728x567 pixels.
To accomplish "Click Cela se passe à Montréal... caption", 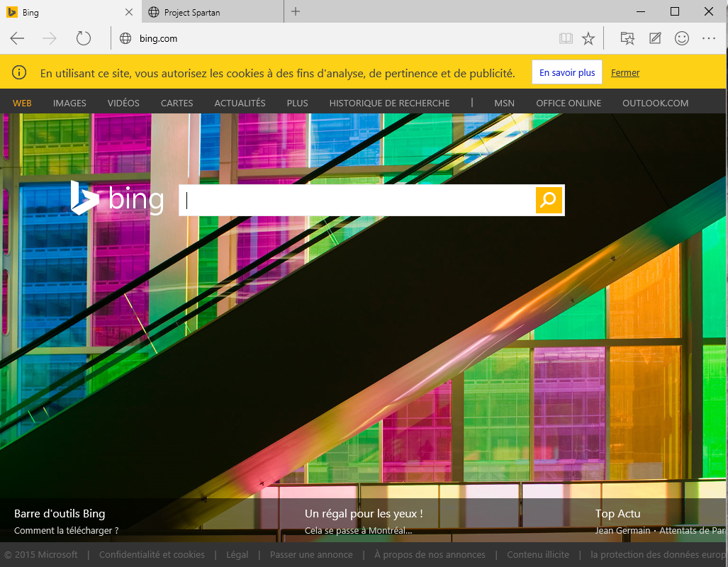I will pyautogui.click(x=359, y=530).
